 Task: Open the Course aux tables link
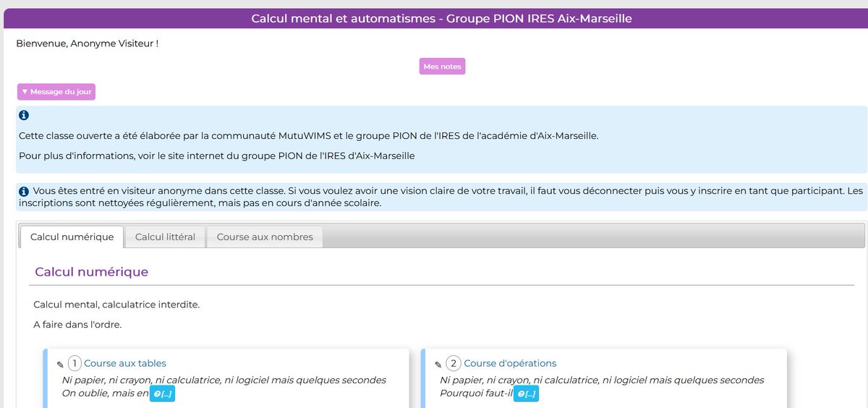(125, 363)
